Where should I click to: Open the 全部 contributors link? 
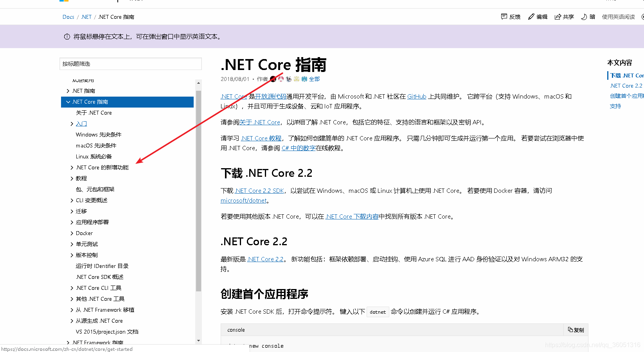click(x=315, y=79)
